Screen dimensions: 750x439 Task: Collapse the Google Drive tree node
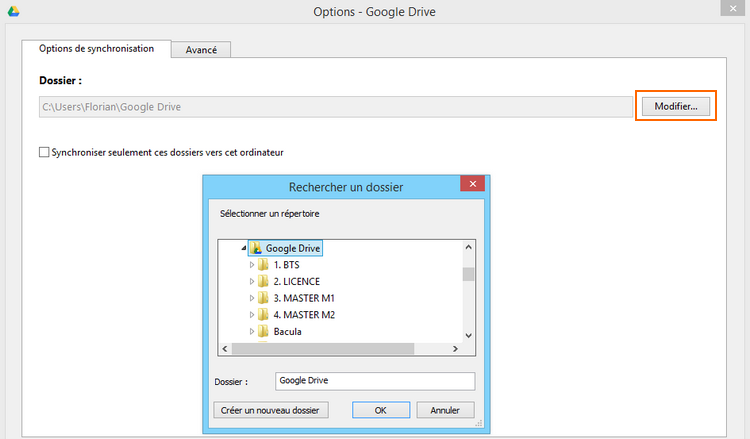click(243, 248)
